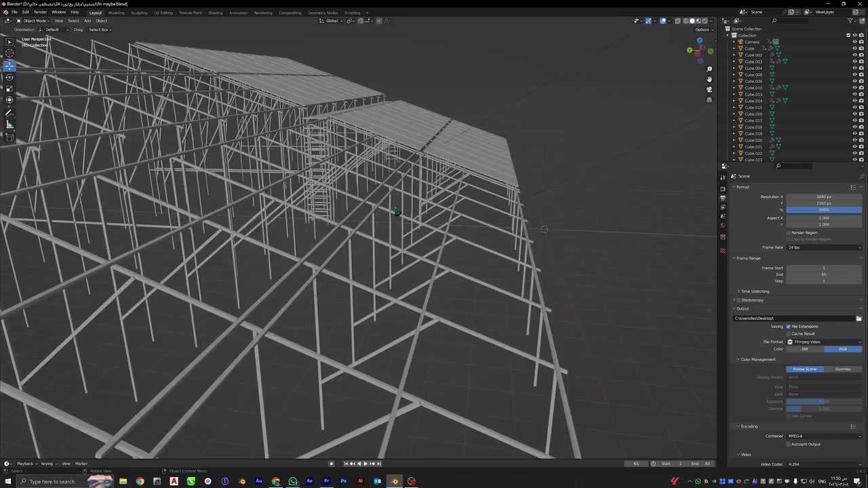Select the Rotate tool in the viewport toolbar
The height and width of the screenshot is (488, 868).
pyautogui.click(x=9, y=77)
